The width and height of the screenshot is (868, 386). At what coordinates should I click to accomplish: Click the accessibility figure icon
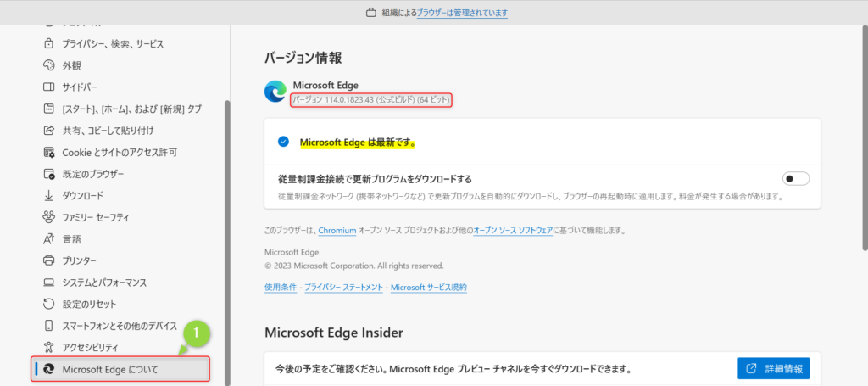click(x=48, y=348)
